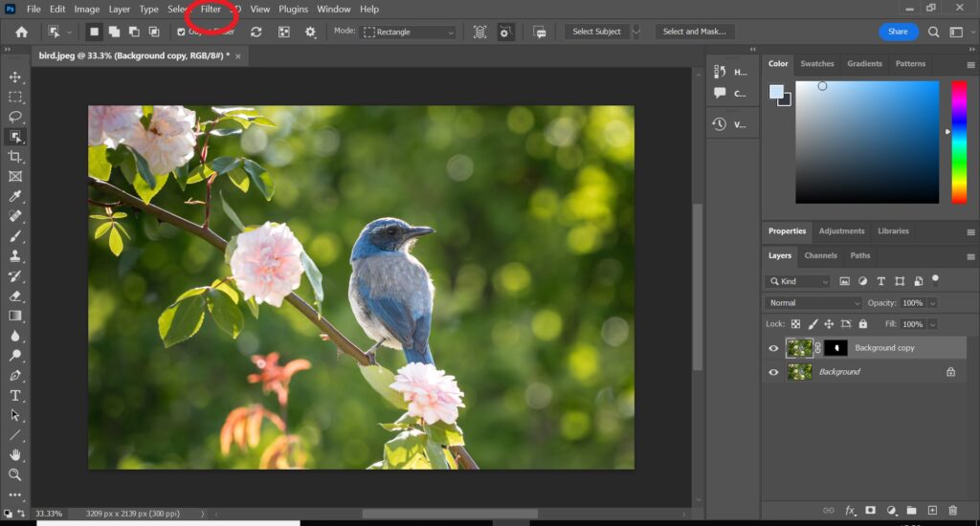Toggle the Object Finder checkbox
This screenshot has height=526, width=980.
click(181, 32)
